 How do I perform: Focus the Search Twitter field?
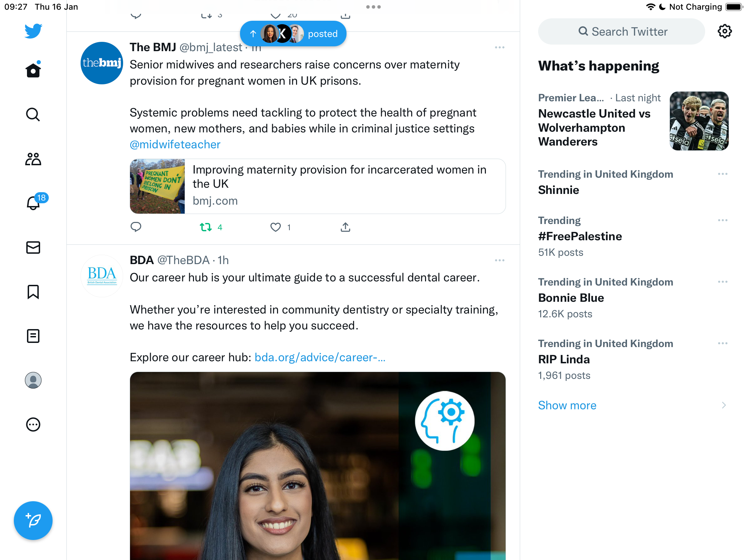coord(621,31)
